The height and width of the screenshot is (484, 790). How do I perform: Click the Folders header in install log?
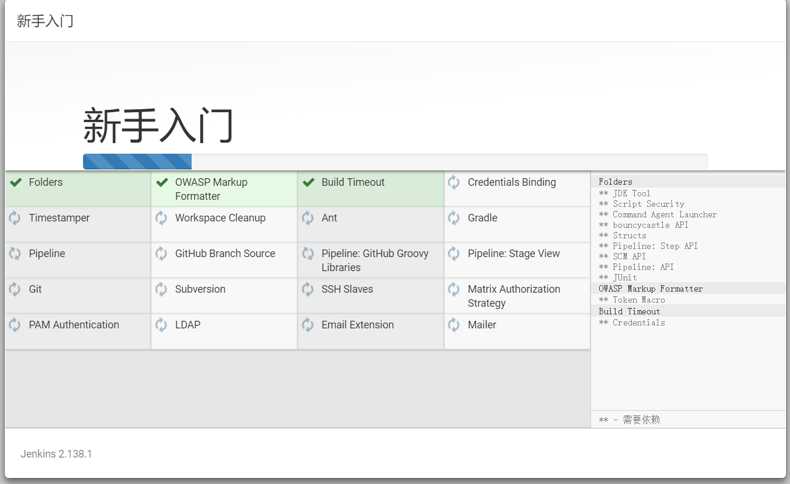coord(615,182)
